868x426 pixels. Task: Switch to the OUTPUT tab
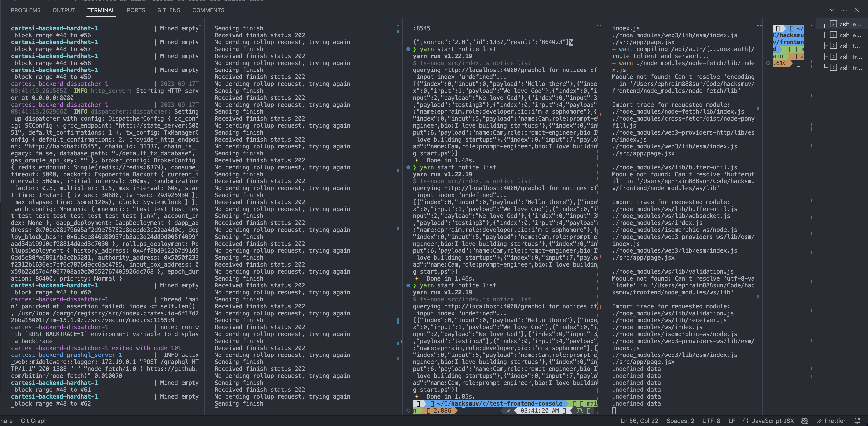[64, 10]
